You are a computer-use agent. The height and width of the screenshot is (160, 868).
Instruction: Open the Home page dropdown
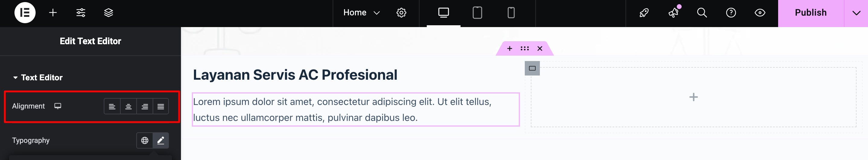[361, 13]
